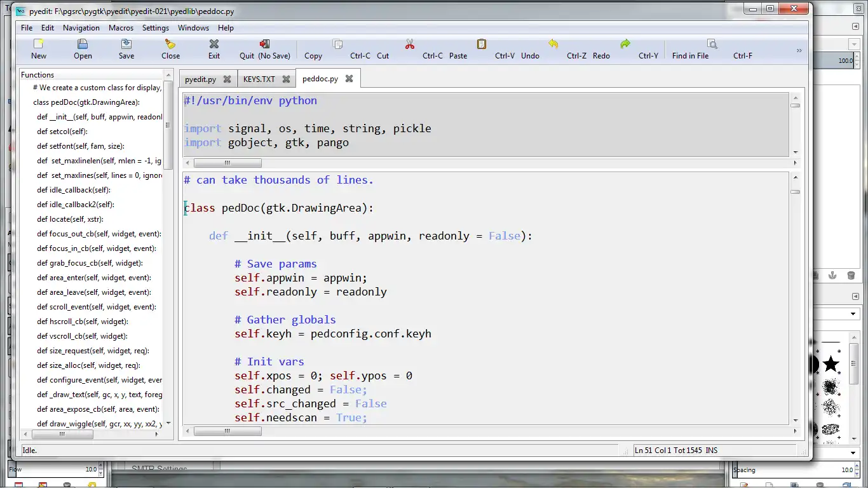The width and height of the screenshot is (868, 488).
Task: Click the Paste clipboard icon
Action: (x=482, y=44)
